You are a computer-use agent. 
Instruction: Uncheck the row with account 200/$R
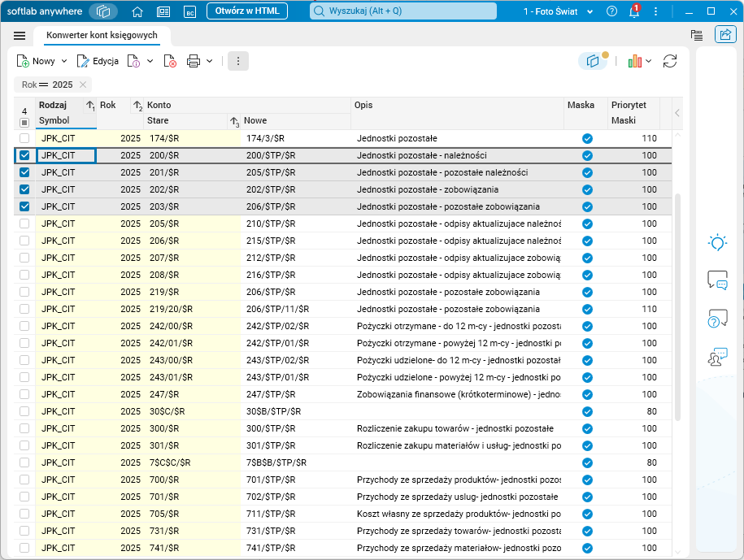24,155
